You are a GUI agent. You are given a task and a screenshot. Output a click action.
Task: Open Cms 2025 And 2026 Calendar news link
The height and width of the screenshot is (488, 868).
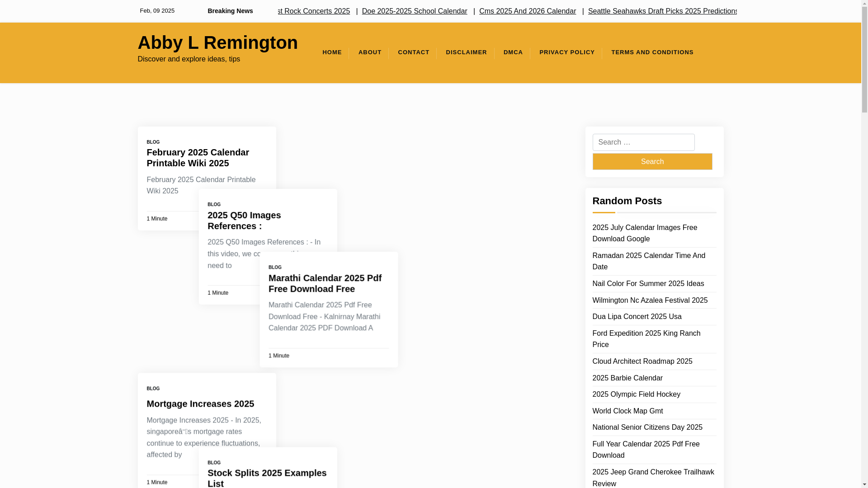[527, 11]
